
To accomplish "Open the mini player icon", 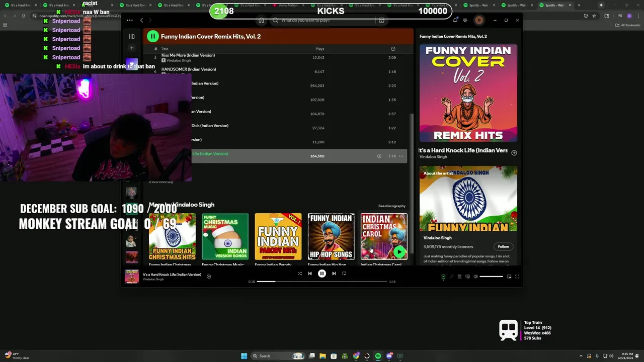I will click(x=509, y=277).
